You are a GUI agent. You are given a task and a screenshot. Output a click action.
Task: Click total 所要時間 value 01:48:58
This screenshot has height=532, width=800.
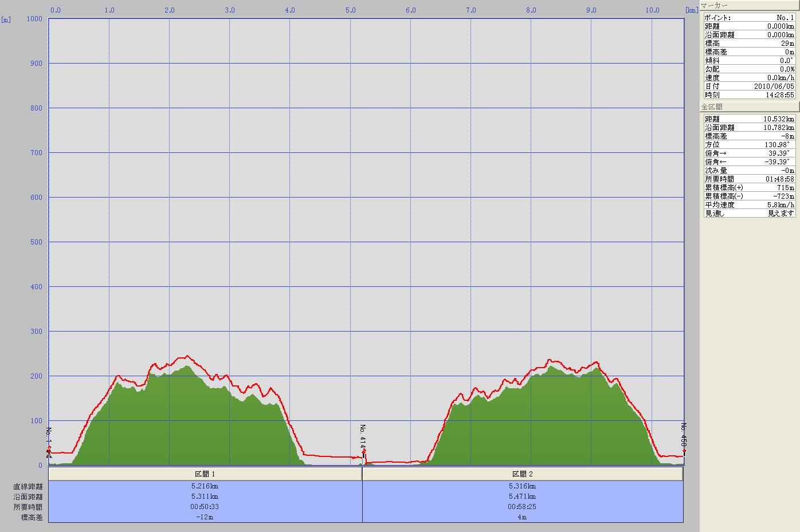(781, 179)
